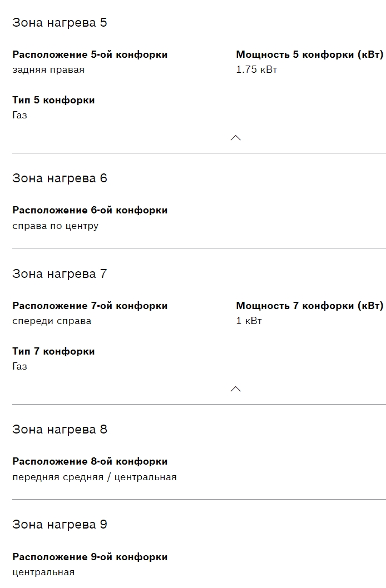386x588 pixels.
Task: Click the Мощность 7 конфорки (кВт) label
Action: pos(309,306)
